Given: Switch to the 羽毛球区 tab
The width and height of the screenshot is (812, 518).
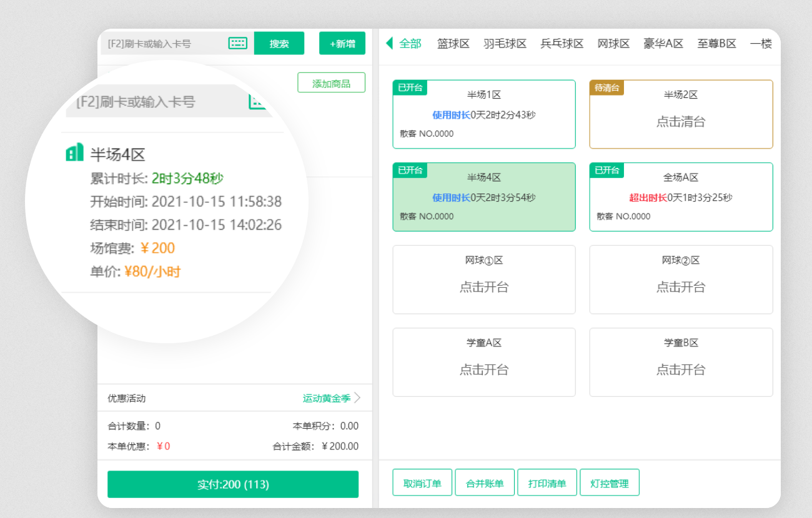Looking at the screenshot, I should (506, 43).
